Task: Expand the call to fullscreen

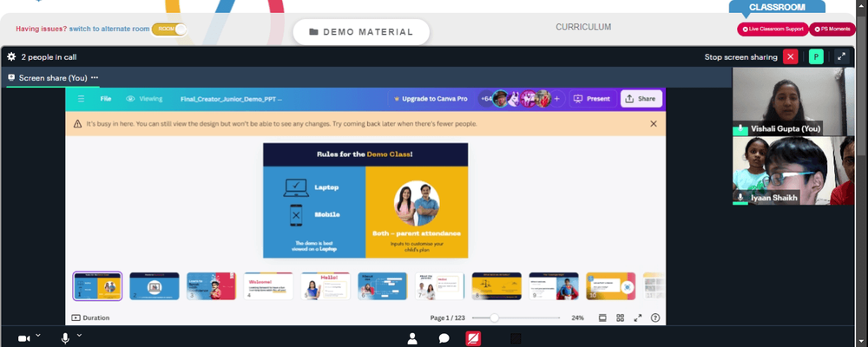Action: coord(841,56)
